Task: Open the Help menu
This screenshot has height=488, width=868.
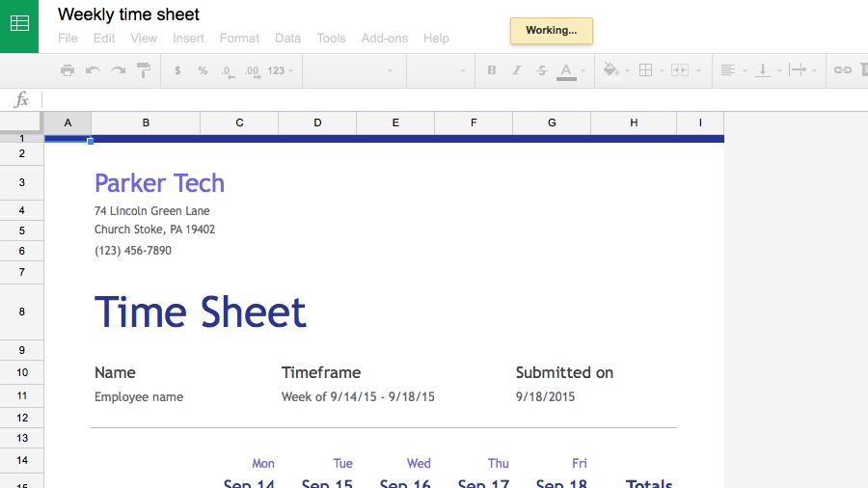Action: pyautogui.click(x=436, y=39)
